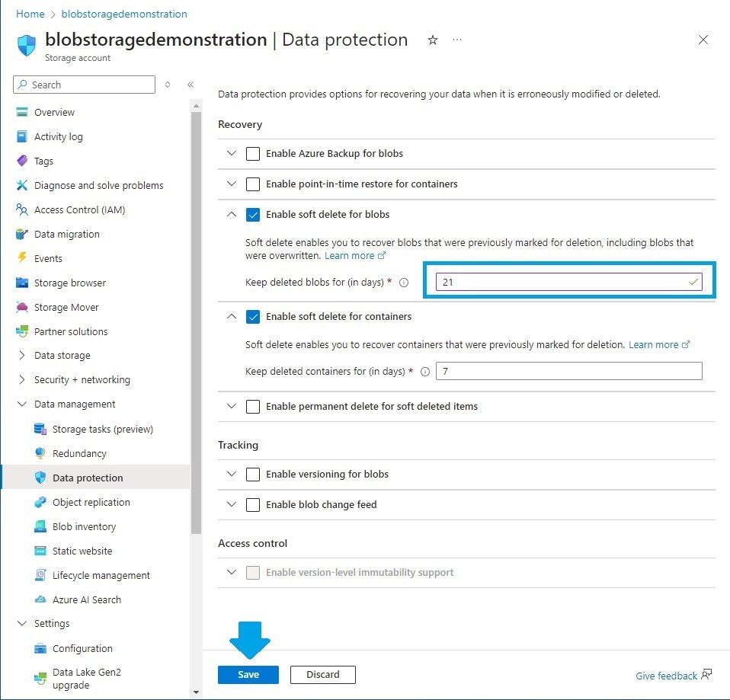Click the Overview icon in sidebar
Viewport: 730px width, 700px height.
pyautogui.click(x=22, y=112)
